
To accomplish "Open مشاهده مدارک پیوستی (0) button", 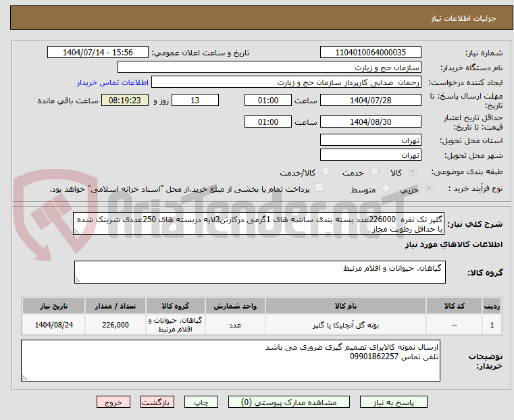I will point(289,402).
